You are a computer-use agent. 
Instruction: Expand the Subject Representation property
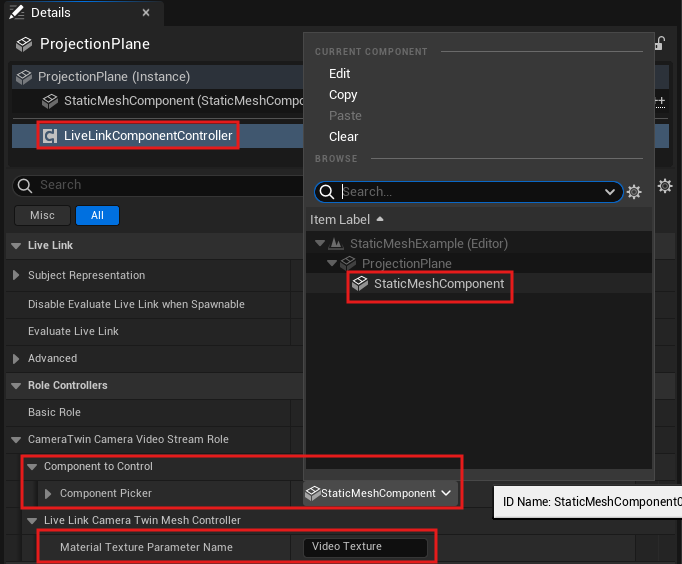pos(16,275)
